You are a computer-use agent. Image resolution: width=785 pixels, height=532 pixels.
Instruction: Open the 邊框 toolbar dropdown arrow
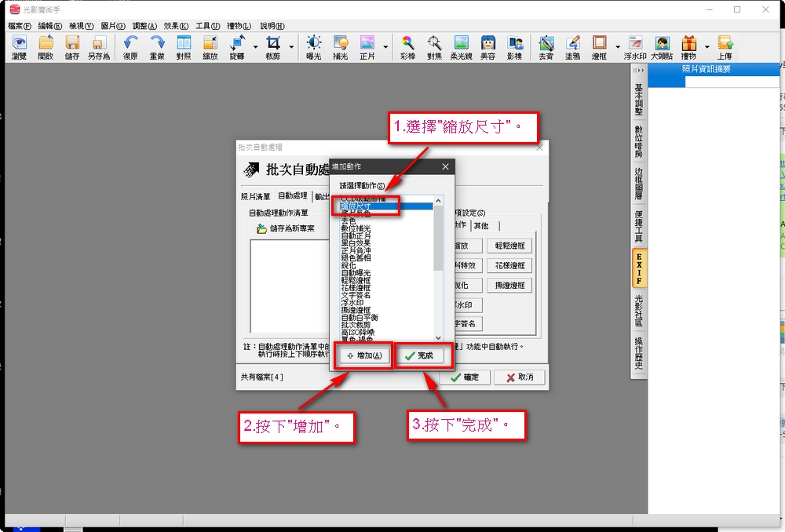(617, 47)
